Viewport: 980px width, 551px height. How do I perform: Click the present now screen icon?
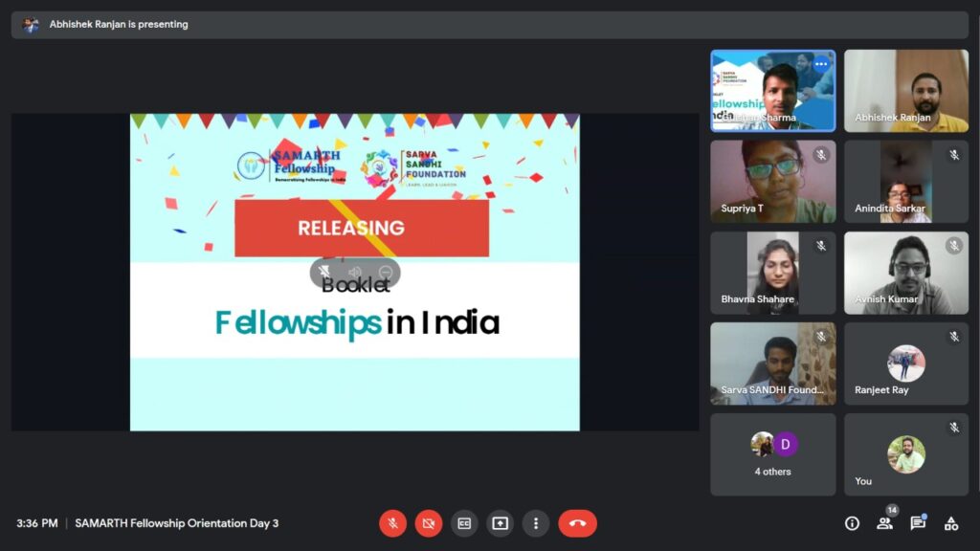click(500, 523)
